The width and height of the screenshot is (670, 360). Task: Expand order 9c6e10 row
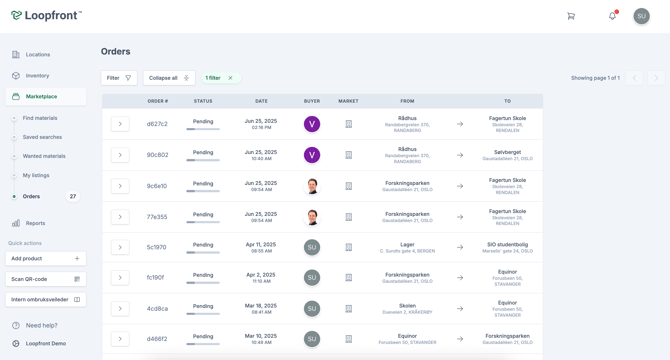[120, 186]
